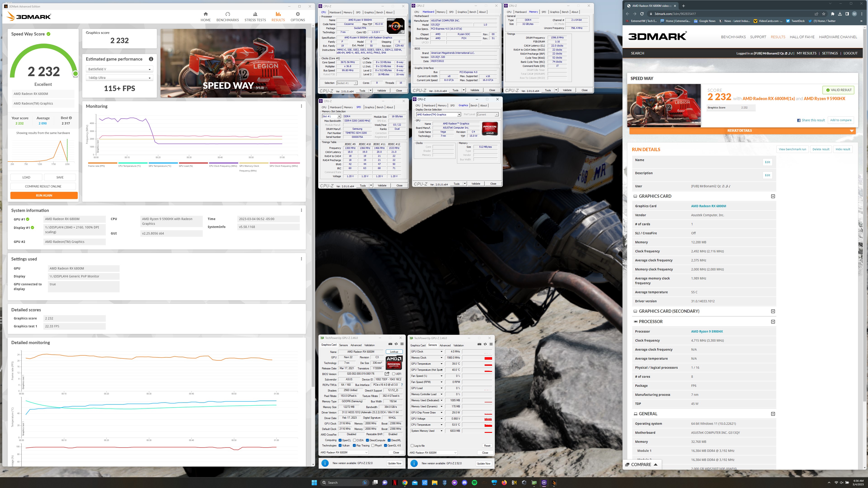The width and height of the screenshot is (868, 488).
Task: Open Windows Start menu
Action: click(x=314, y=483)
